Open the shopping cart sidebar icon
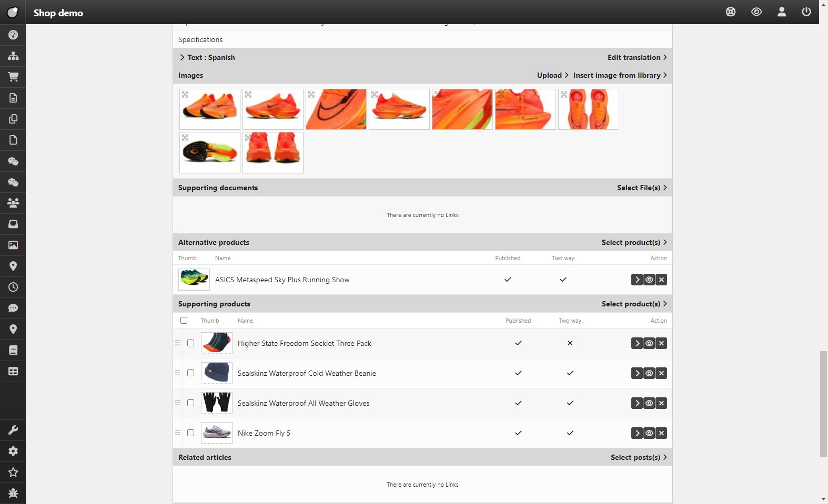Image resolution: width=828 pixels, height=504 pixels. [13, 77]
